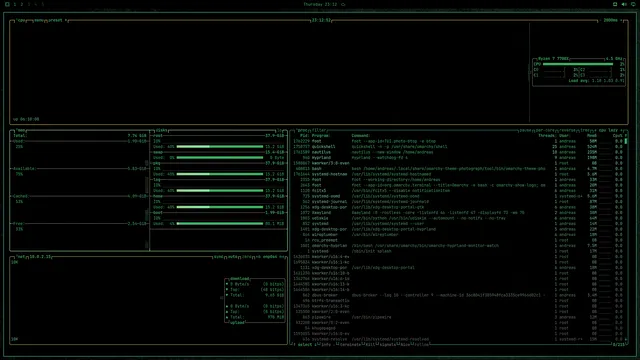Select the rcu_preempt process row
640x360 pixels.
click(458, 240)
